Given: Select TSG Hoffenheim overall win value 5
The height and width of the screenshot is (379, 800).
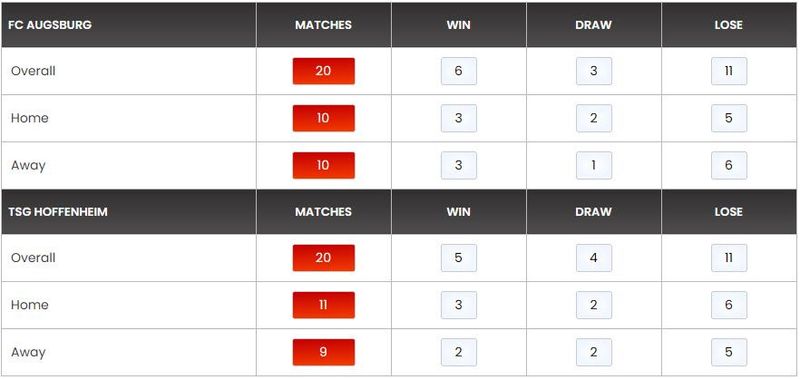Looking at the screenshot, I should tap(459, 258).
